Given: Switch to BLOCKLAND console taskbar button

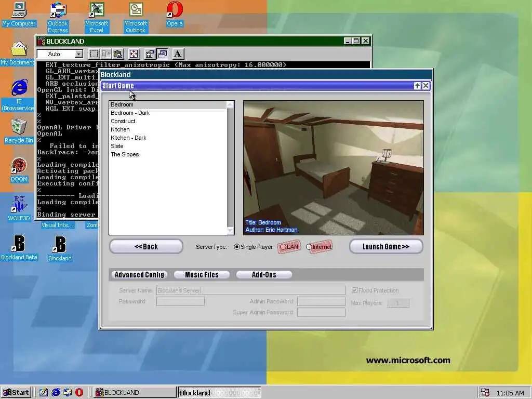Looking at the screenshot, I should click(x=135, y=393).
